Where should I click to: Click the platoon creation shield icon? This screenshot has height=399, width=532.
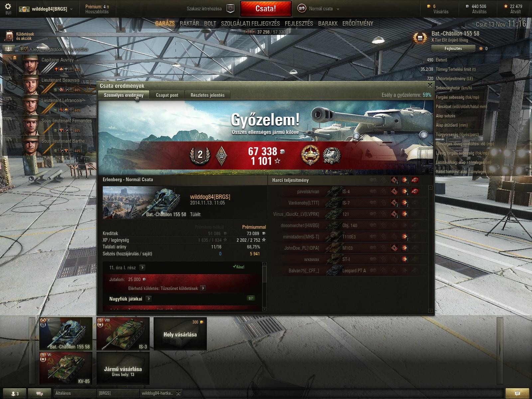point(230,9)
